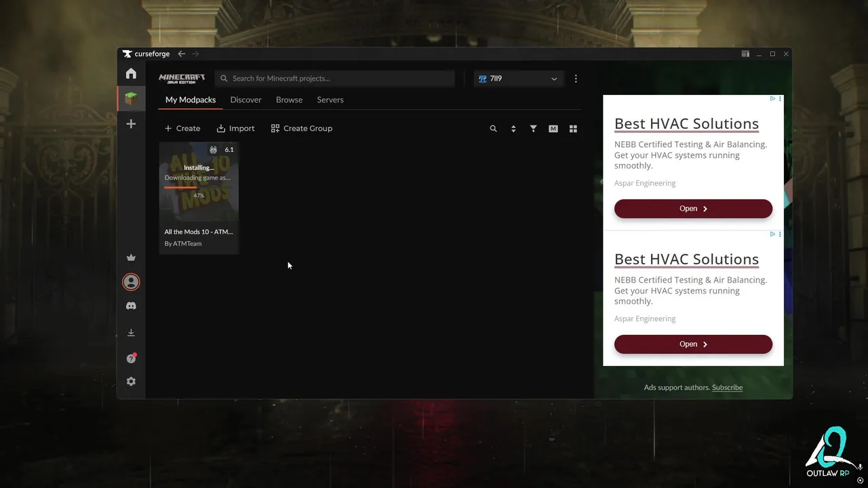Image resolution: width=868 pixels, height=488 pixels.
Task: Click the 'All the Mods 10 - ATM...' title
Action: (199, 232)
